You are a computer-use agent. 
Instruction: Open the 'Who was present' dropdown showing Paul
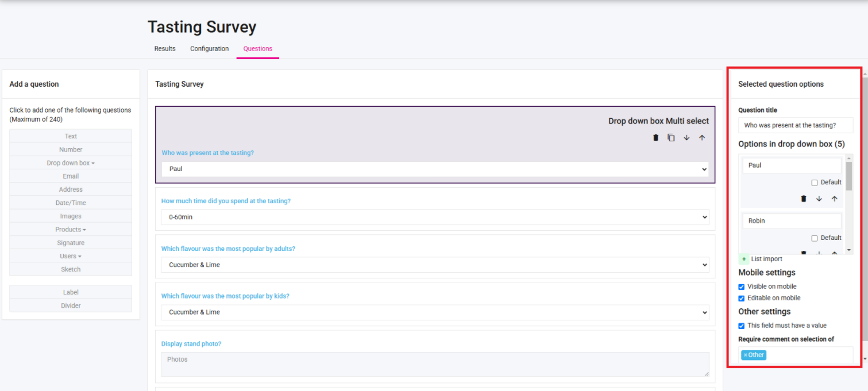pos(435,169)
